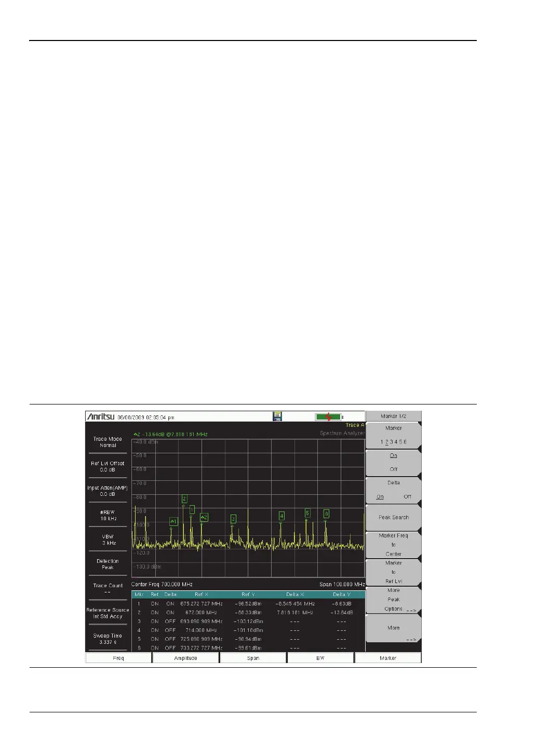This screenshot has height=756, width=536.
Task: Click Delta Y value -8.63dB
Action: (x=341, y=604)
